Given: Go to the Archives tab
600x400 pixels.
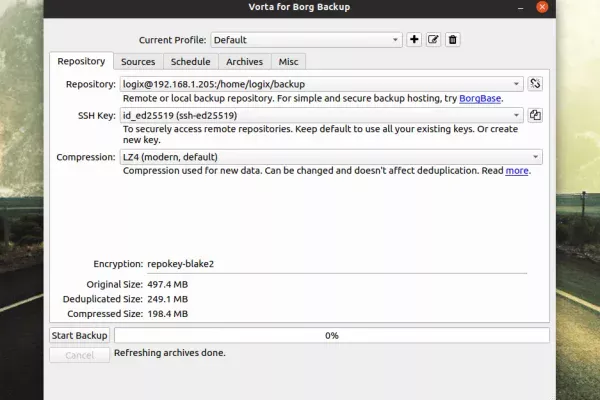Looking at the screenshot, I should tap(243, 62).
